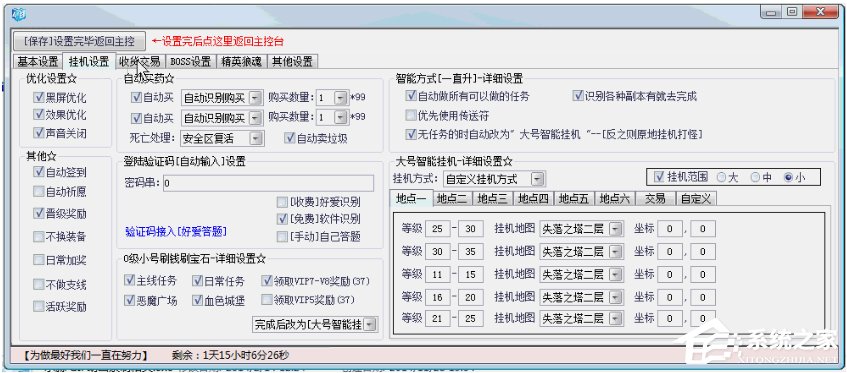This screenshot has width=847, height=373.
Task: Select 小 range radio button
Action: coord(795,177)
